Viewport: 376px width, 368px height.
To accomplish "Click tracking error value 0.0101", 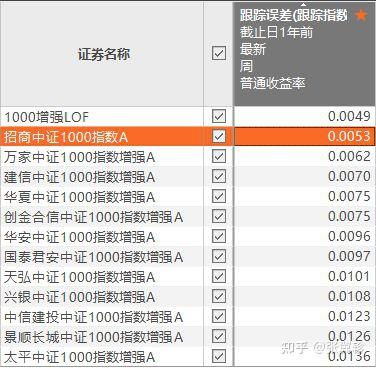I will [x=349, y=276].
